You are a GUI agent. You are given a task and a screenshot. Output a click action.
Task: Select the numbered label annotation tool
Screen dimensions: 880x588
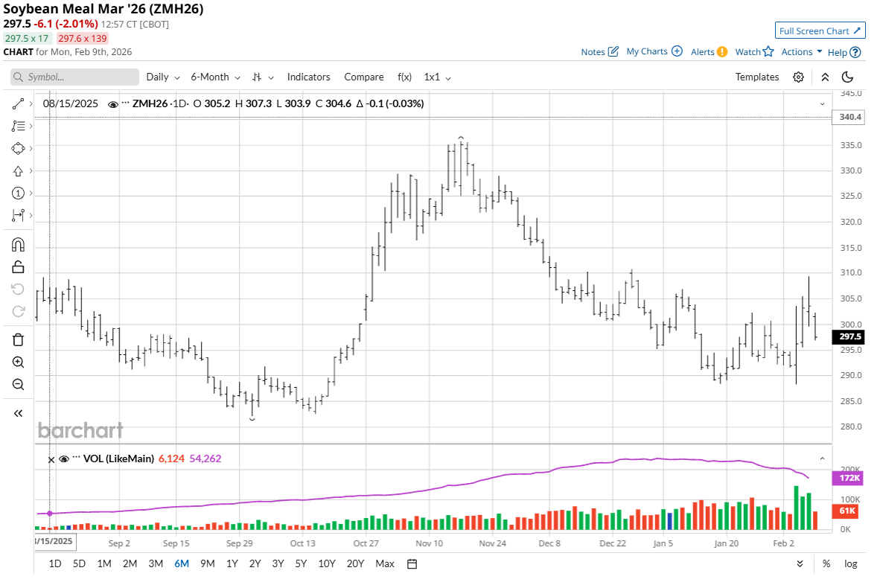click(18, 194)
